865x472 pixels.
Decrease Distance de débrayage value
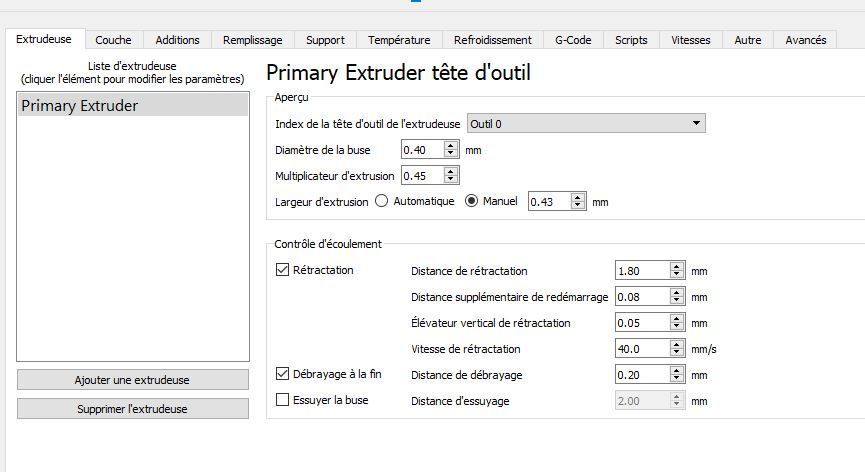tap(677, 379)
